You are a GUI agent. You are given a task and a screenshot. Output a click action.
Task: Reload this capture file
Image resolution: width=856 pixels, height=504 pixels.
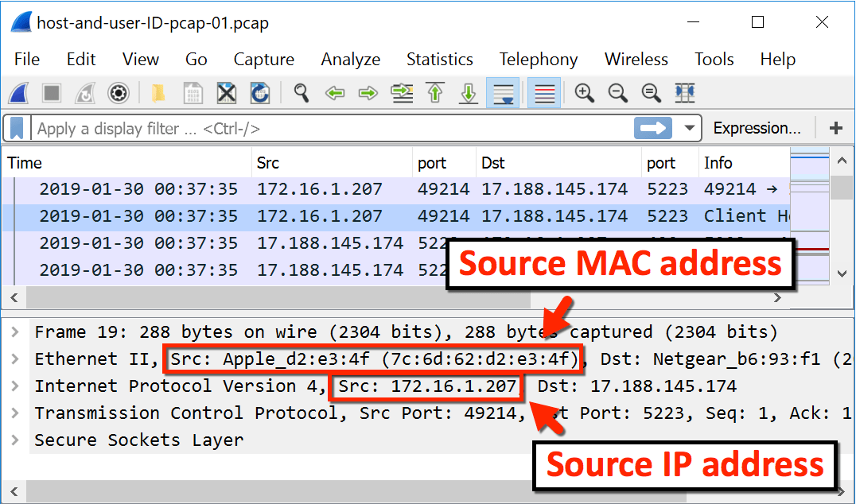tap(259, 93)
